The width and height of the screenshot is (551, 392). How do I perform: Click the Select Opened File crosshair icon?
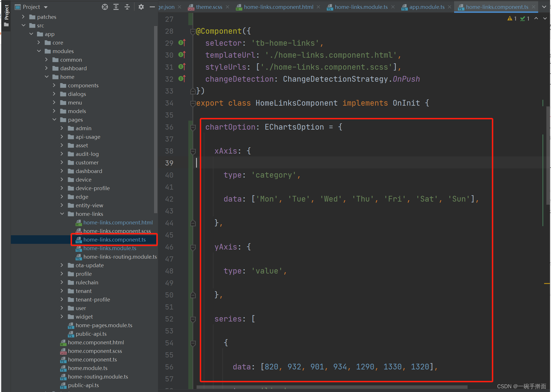105,7
